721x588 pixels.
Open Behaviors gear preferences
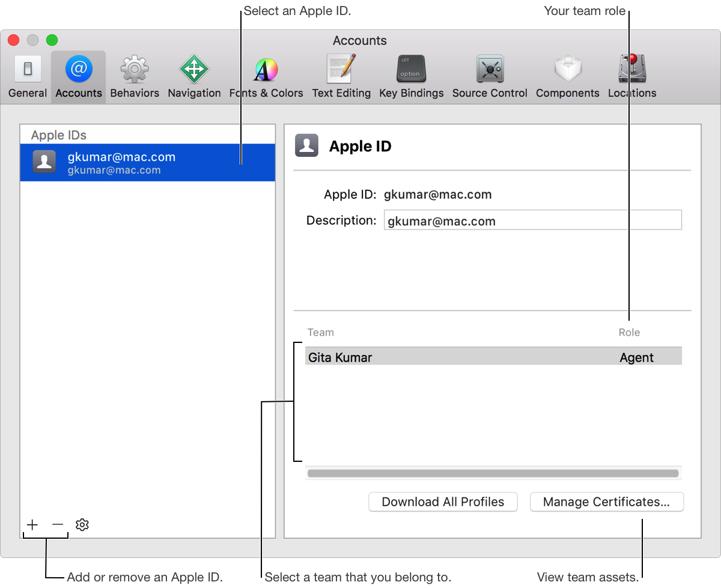pos(135,76)
